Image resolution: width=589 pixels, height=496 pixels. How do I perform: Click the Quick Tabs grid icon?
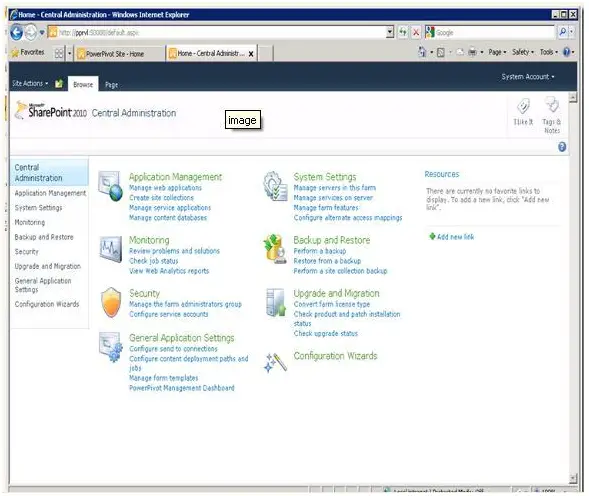(59, 53)
